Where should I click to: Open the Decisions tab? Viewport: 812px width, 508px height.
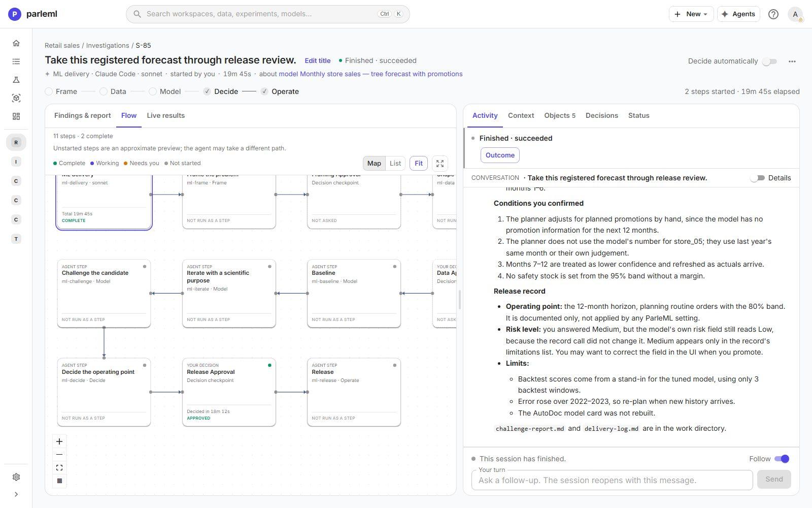602,116
